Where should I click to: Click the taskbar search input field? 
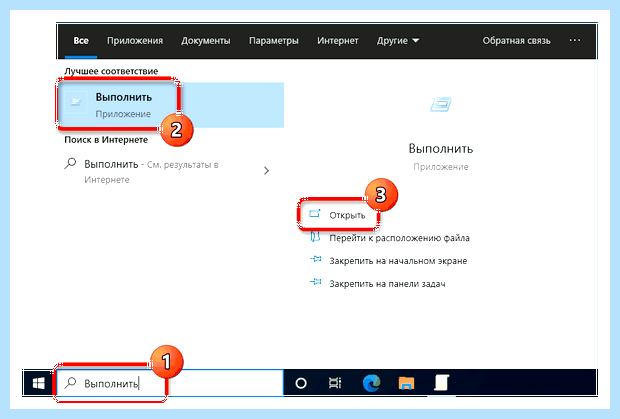[170, 383]
